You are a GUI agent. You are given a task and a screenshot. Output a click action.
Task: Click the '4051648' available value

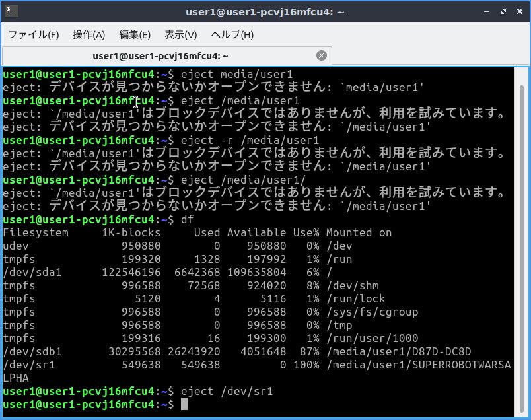pos(263,351)
